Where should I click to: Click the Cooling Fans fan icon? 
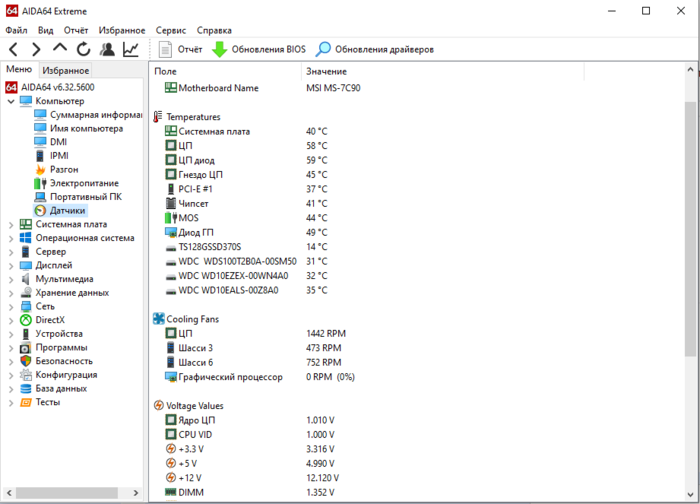tap(158, 319)
